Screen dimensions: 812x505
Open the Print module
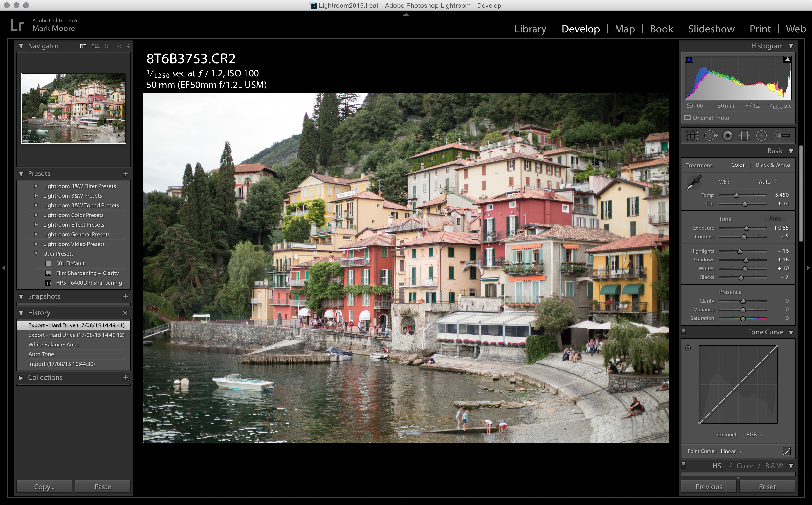[x=760, y=29]
